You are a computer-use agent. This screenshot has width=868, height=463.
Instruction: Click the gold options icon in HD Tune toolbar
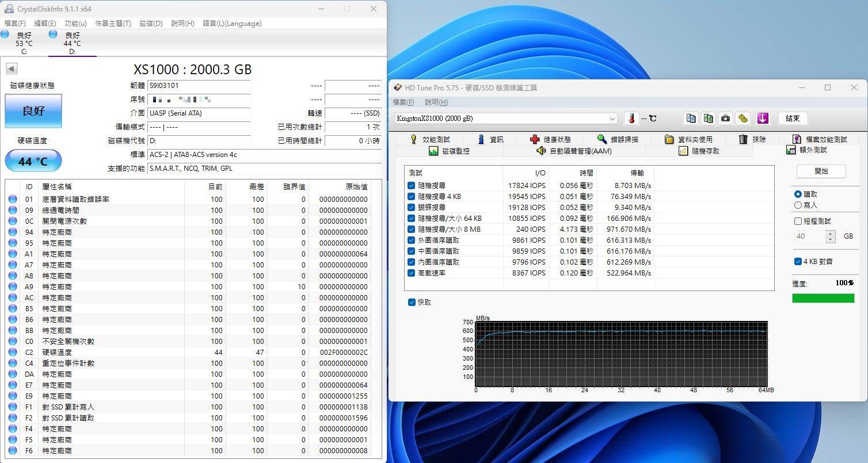tap(743, 118)
